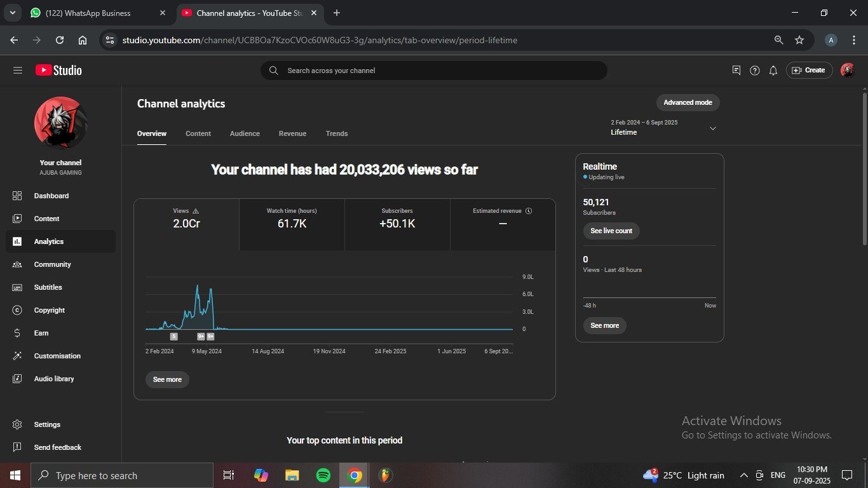This screenshot has width=868, height=488.
Task: Open the Chrome tab search dropdown arrow
Action: pyautogui.click(x=12, y=13)
